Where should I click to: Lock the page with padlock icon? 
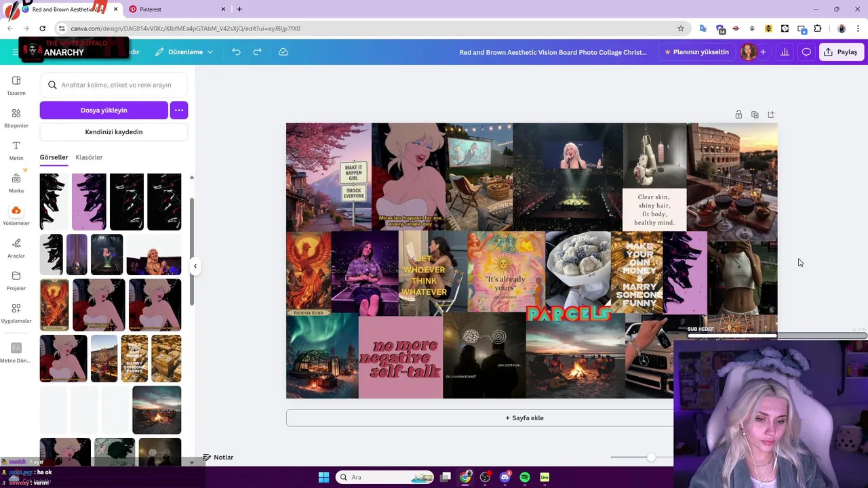(738, 115)
